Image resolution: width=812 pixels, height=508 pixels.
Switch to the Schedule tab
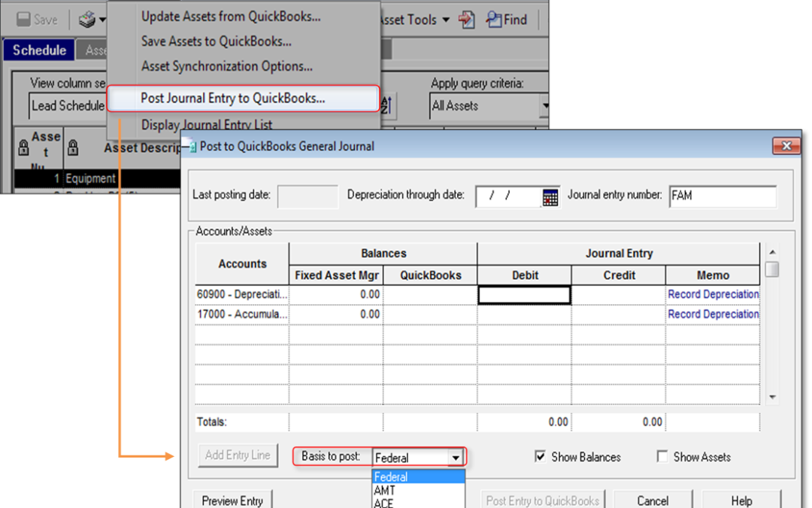point(39,50)
